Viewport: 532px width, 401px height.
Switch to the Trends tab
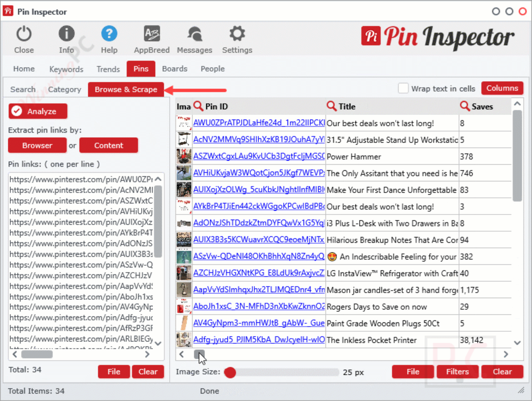(108, 69)
